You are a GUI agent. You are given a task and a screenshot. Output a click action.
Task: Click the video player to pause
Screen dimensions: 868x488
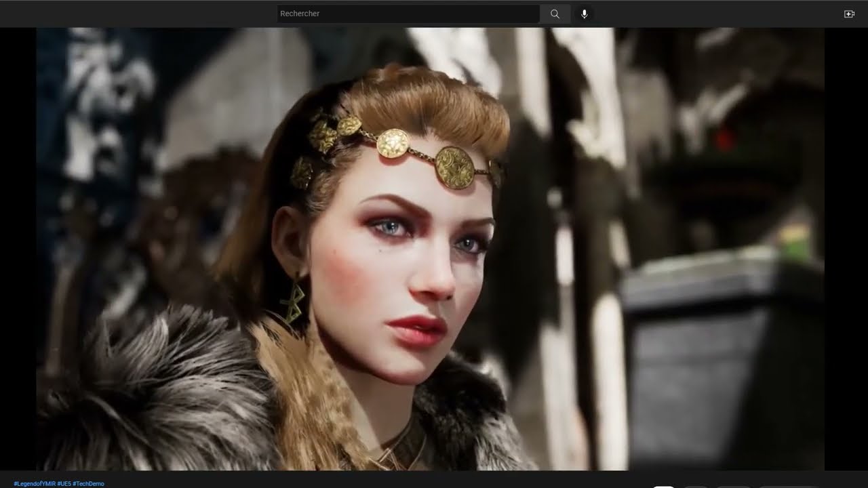point(430,249)
